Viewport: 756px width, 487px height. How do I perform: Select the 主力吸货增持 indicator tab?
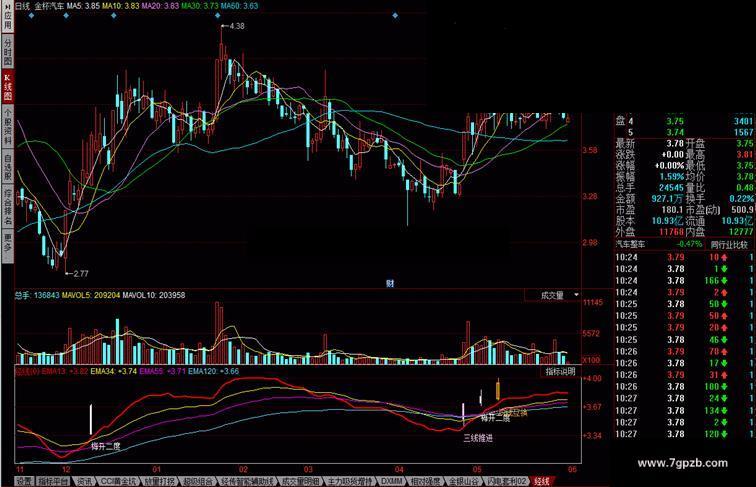pos(351,481)
